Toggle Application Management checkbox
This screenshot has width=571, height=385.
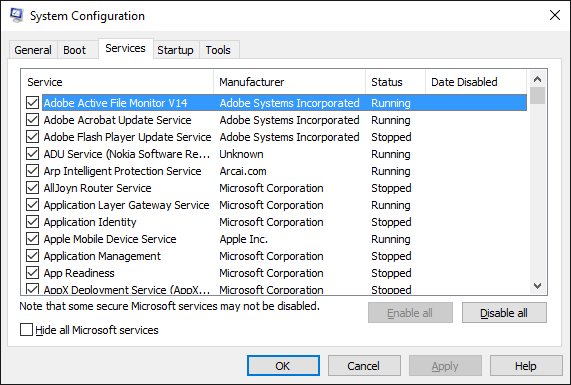tap(32, 256)
